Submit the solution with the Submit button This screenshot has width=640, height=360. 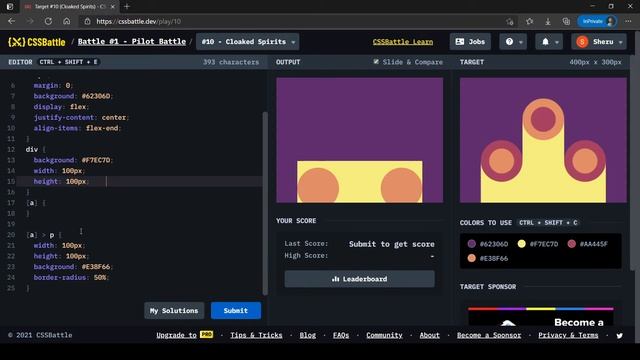(236, 311)
